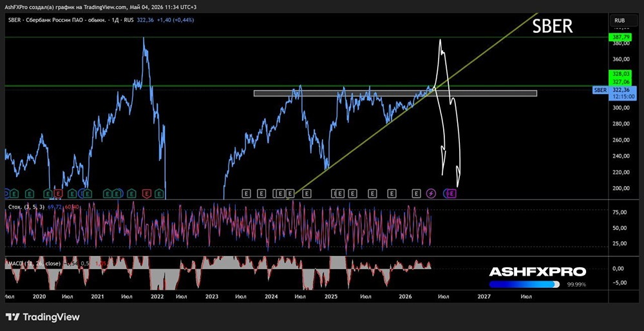Click red E earnings marker near mid-2020
The image size is (644, 331).
59,193
